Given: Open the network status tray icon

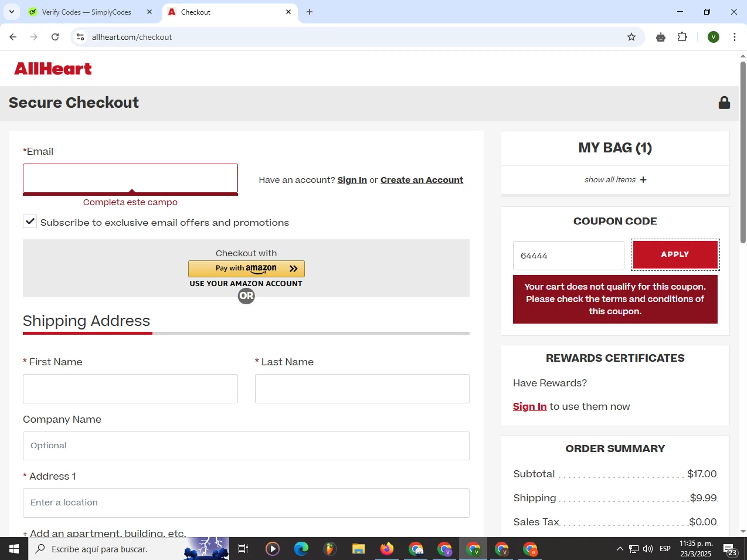Looking at the screenshot, I should click(633, 549).
